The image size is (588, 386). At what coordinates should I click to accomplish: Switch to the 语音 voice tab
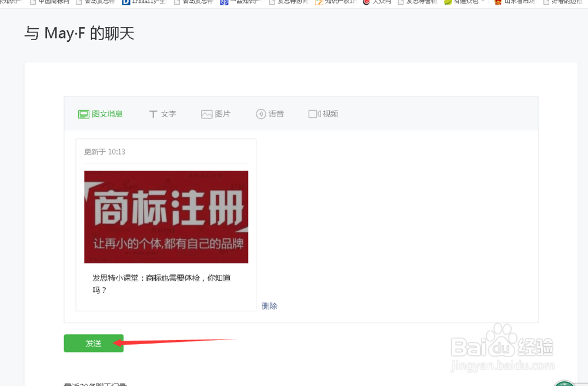(270, 114)
